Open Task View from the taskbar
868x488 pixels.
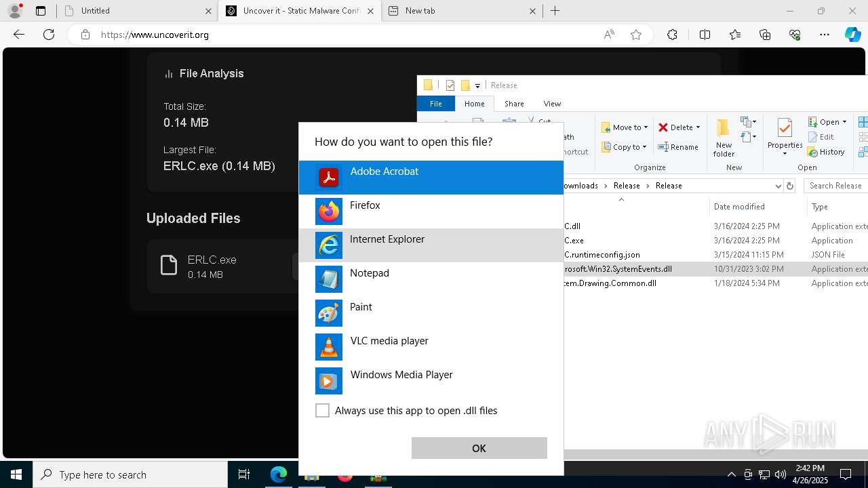tap(244, 474)
